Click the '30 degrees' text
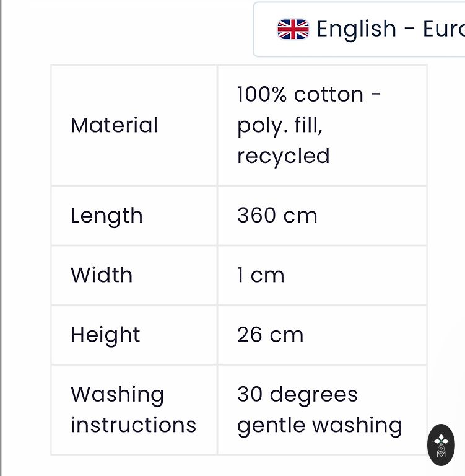This screenshot has height=476, width=465. point(297,395)
